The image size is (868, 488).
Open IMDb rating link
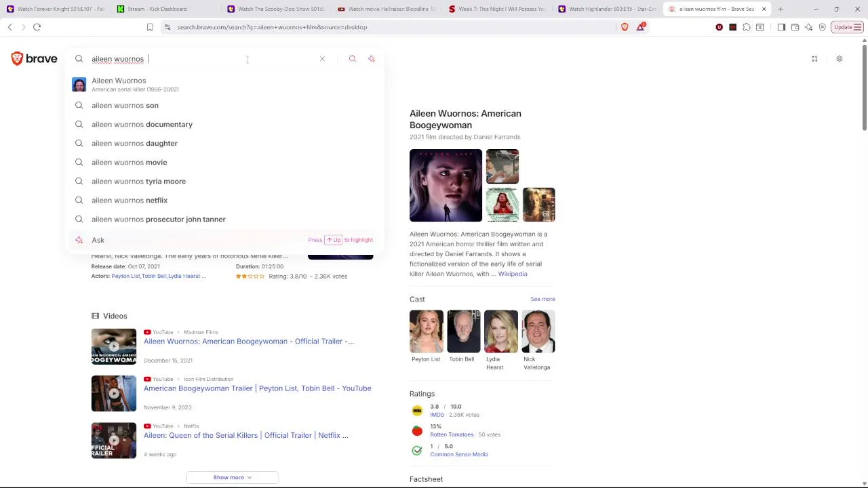(437, 415)
